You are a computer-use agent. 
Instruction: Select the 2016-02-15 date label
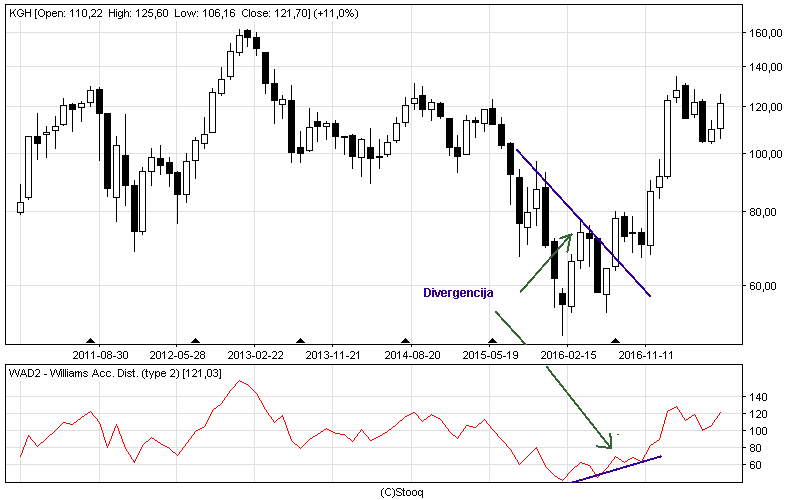pyautogui.click(x=568, y=355)
